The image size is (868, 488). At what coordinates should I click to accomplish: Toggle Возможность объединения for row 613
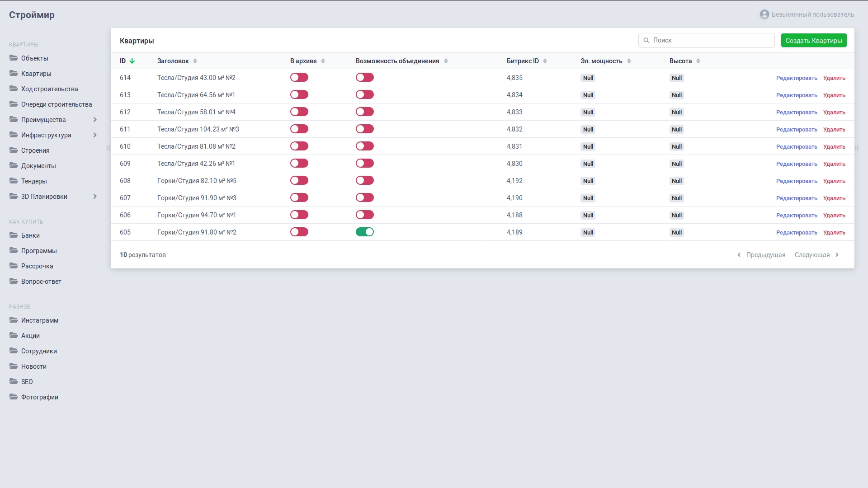365,95
